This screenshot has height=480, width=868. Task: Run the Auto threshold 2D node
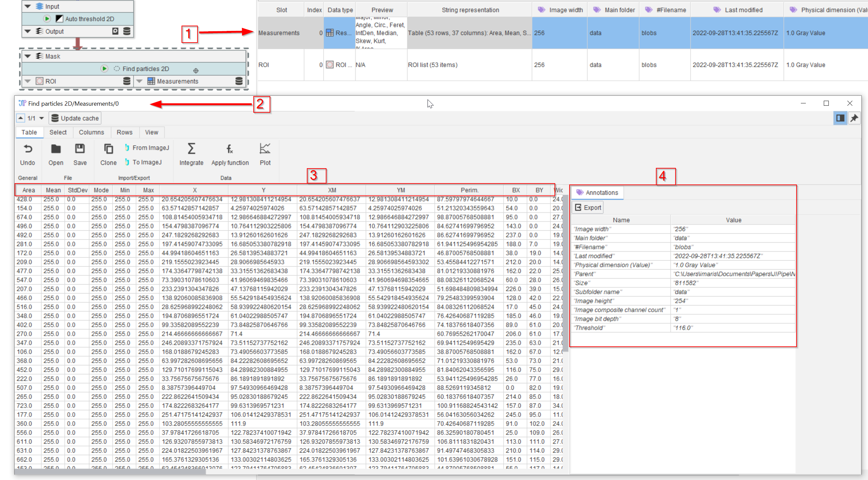pyautogui.click(x=47, y=19)
